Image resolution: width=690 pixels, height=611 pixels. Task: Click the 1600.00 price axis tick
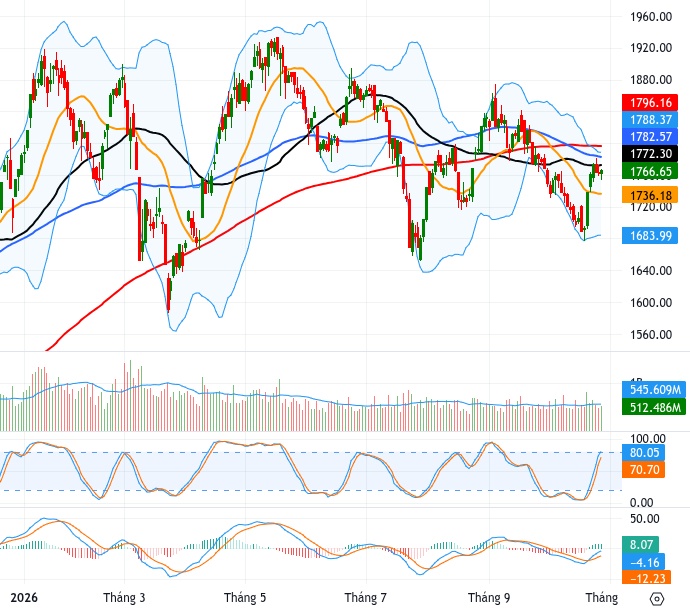[x=651, y=302]
